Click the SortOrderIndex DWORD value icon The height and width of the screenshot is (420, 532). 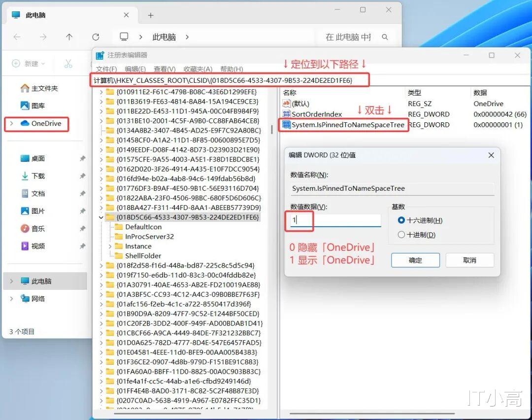point(286,114)
